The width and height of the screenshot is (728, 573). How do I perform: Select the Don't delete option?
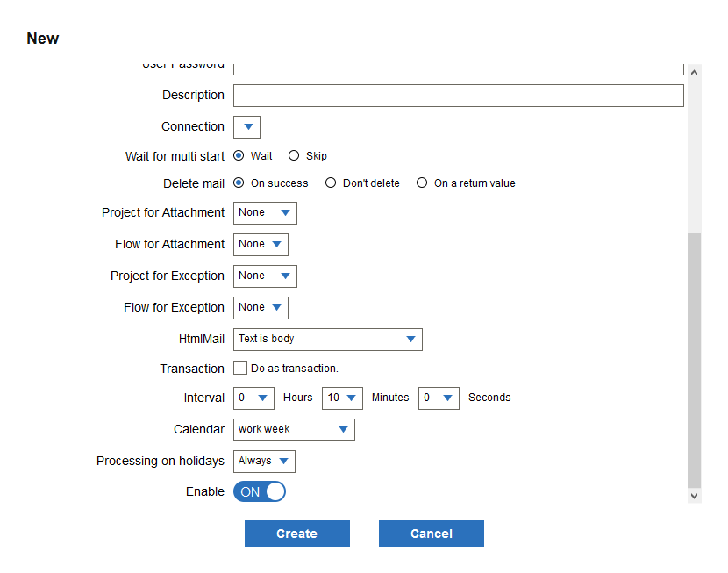click(331, 183)
